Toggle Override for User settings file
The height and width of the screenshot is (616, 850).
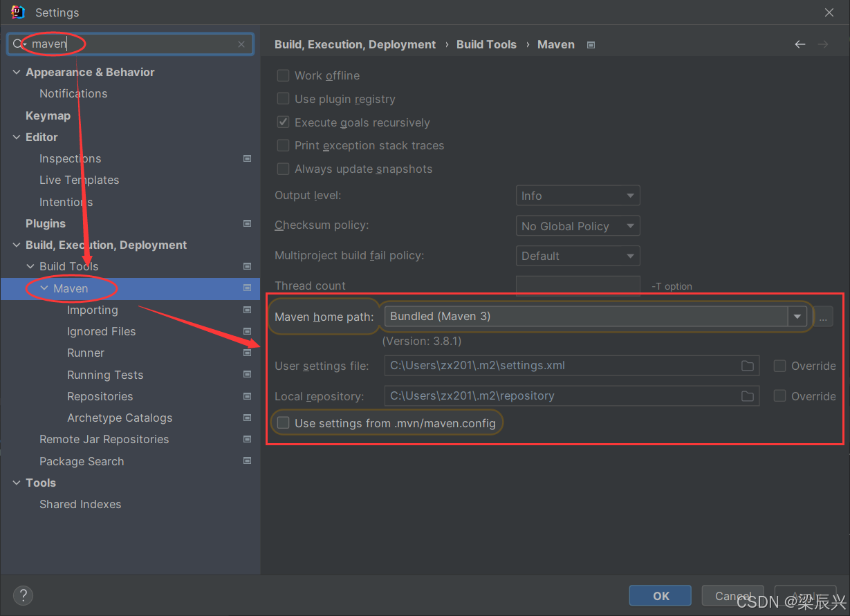coord(779,366)
